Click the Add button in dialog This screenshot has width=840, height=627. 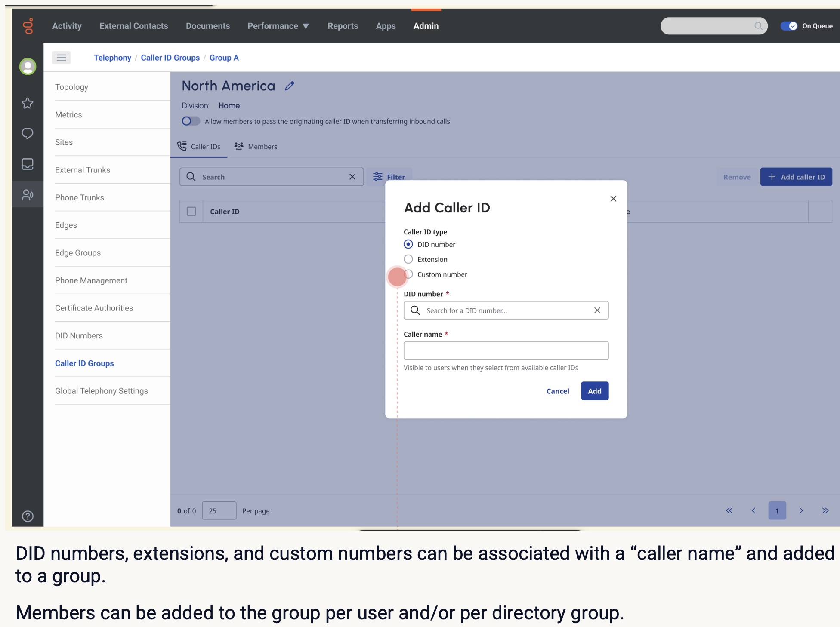point(594,391)
